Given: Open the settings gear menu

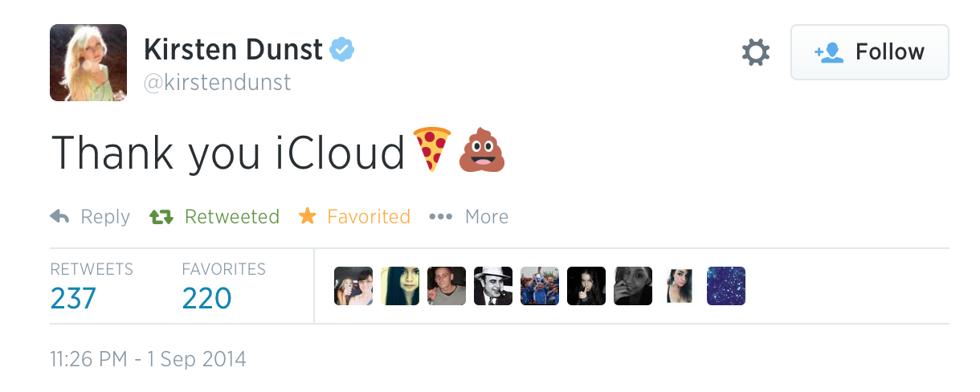Looking at the screenshot, I should (x=755, y=53).
